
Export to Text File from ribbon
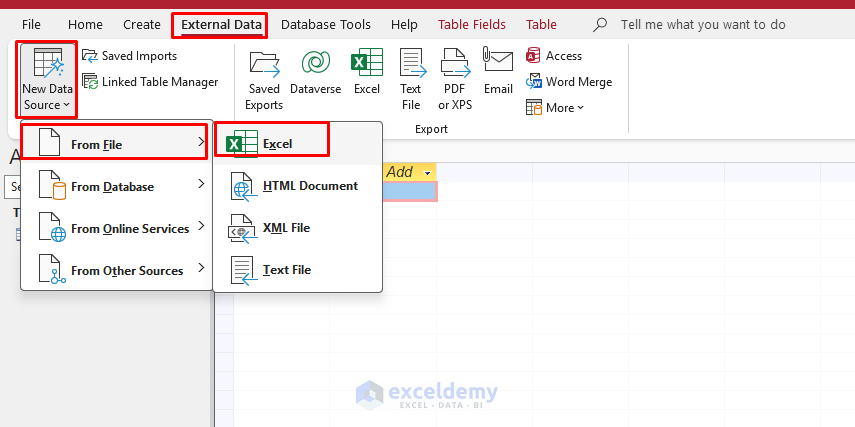pyautogui.click(x=411, y=80)
